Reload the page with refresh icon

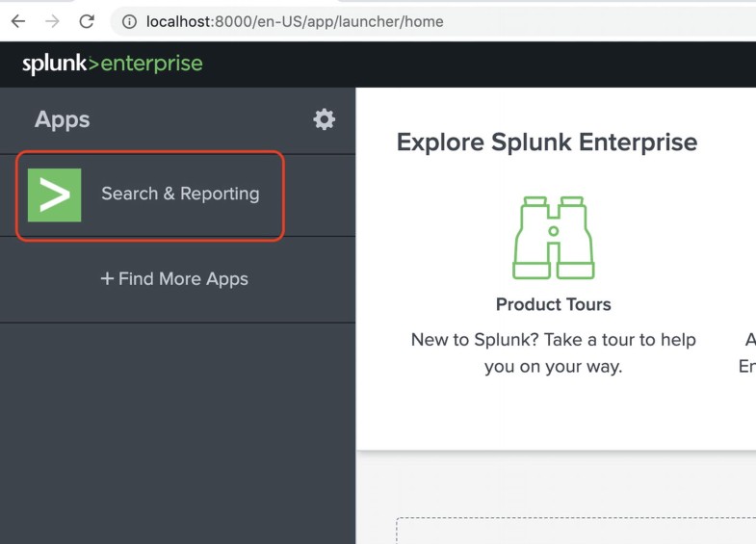(87, 21)
